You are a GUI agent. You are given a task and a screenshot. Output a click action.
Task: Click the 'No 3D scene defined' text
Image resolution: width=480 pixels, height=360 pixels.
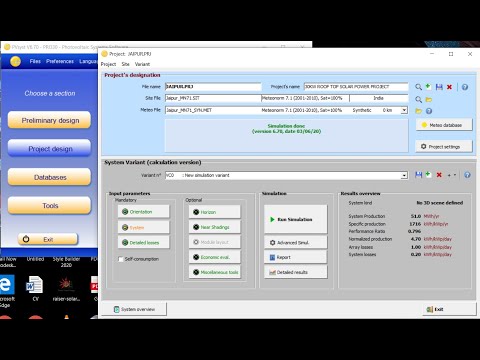coord(440,203)
